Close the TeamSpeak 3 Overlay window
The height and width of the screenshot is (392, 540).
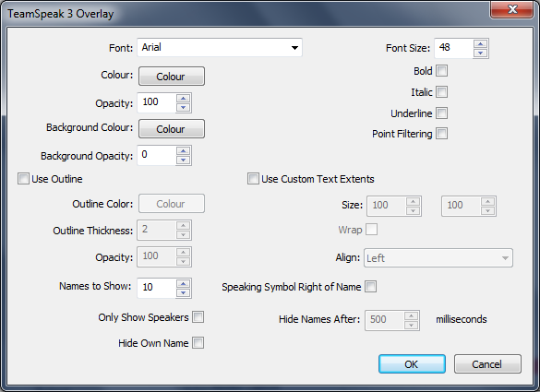pyautogui.click(x=512, y=9)
